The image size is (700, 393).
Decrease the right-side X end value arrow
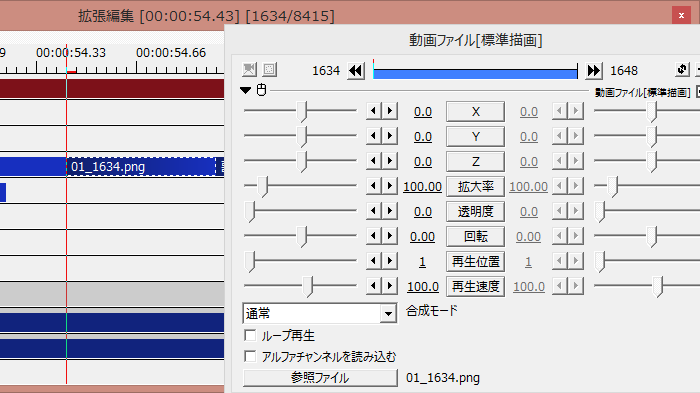560,111
